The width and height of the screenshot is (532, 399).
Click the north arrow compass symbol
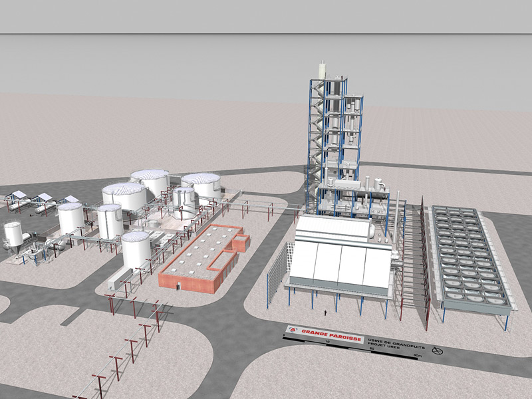coord(437,350)
